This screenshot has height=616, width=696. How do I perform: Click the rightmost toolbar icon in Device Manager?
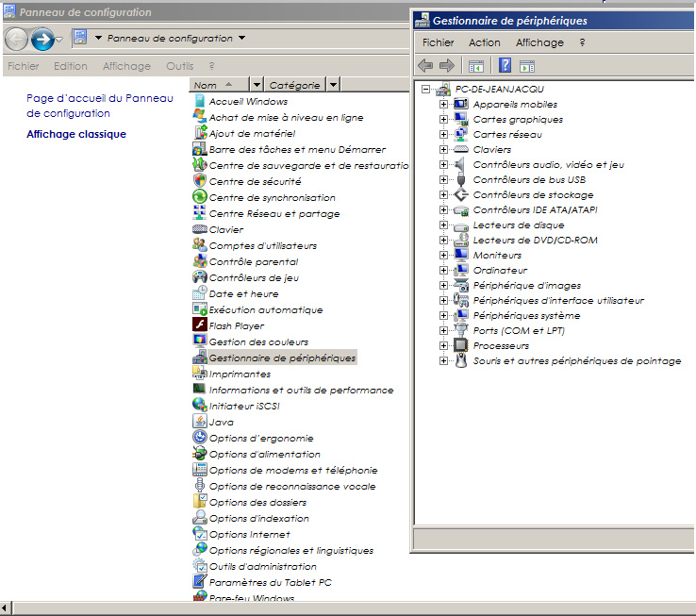tap(527, 67)
